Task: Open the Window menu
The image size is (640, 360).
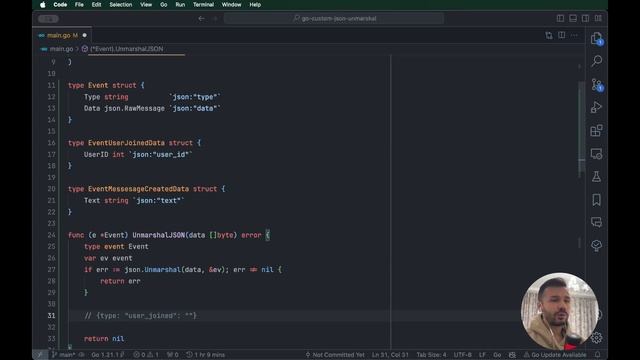Action: 231,5
